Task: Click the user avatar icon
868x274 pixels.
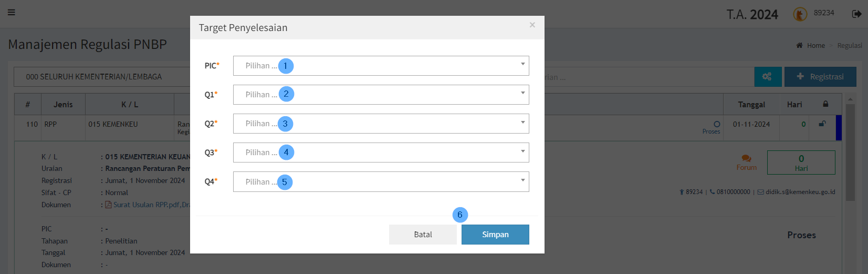Action: point(800,14)
